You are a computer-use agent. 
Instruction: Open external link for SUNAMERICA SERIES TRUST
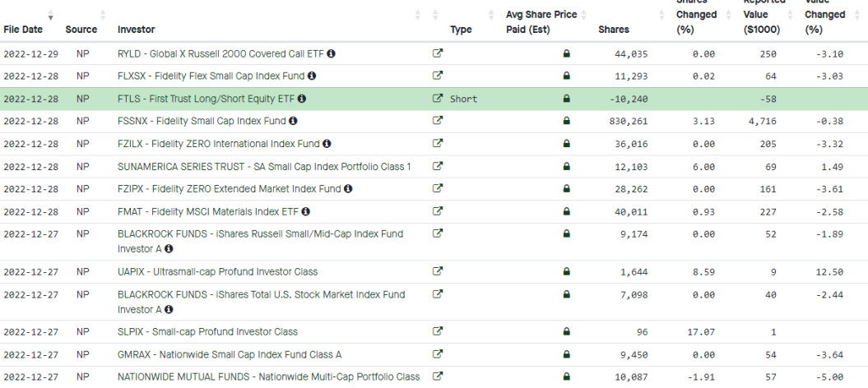pyautogui.click(x=438, y=166)
